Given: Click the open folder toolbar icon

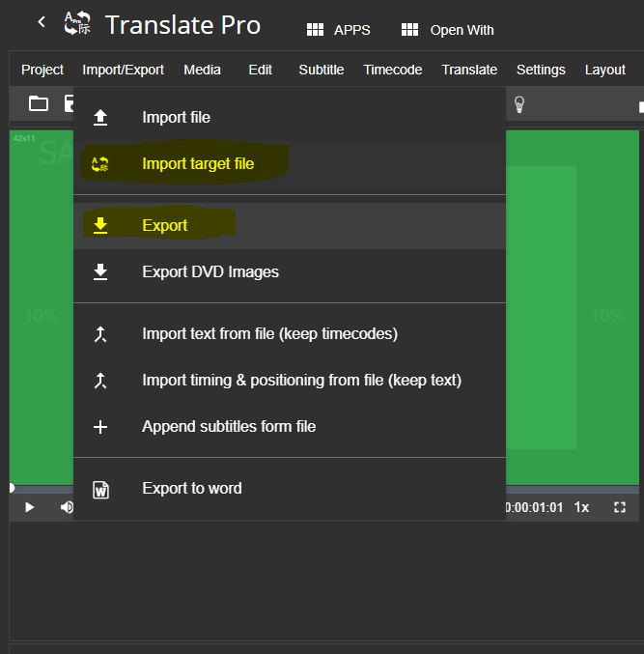Looking at the screenshot, I should pos(39,103).
